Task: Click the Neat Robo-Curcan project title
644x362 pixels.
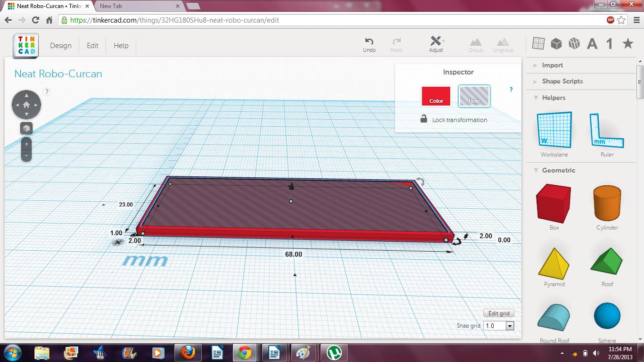Action: [58, 74]
